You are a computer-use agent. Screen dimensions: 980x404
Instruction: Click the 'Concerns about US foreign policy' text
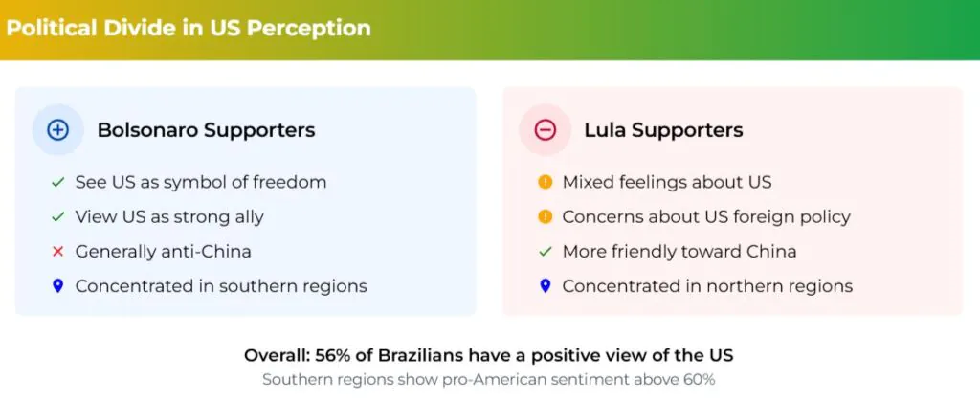tap(706, 216)
